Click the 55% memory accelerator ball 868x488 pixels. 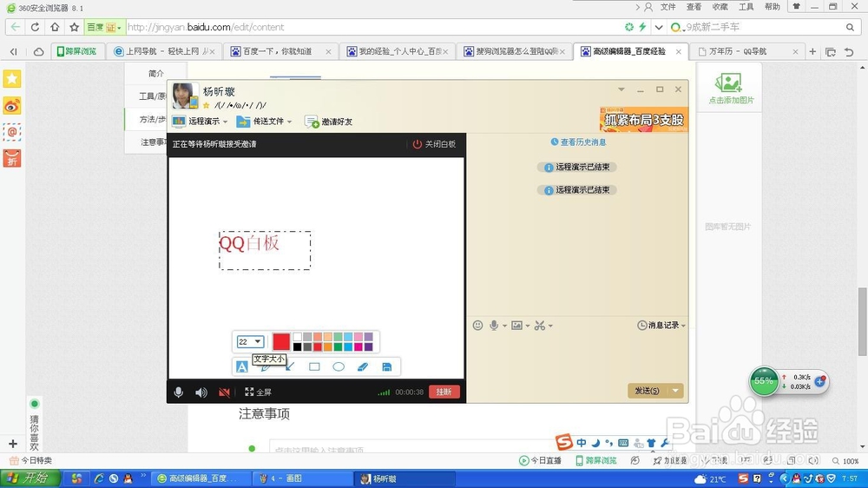(x=764, y=381)
